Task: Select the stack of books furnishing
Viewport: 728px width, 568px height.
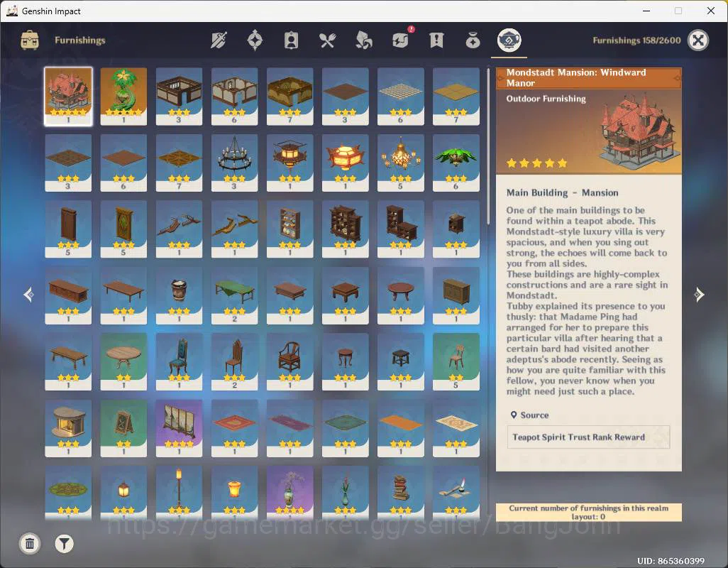Action: click(x=401, y=492)
